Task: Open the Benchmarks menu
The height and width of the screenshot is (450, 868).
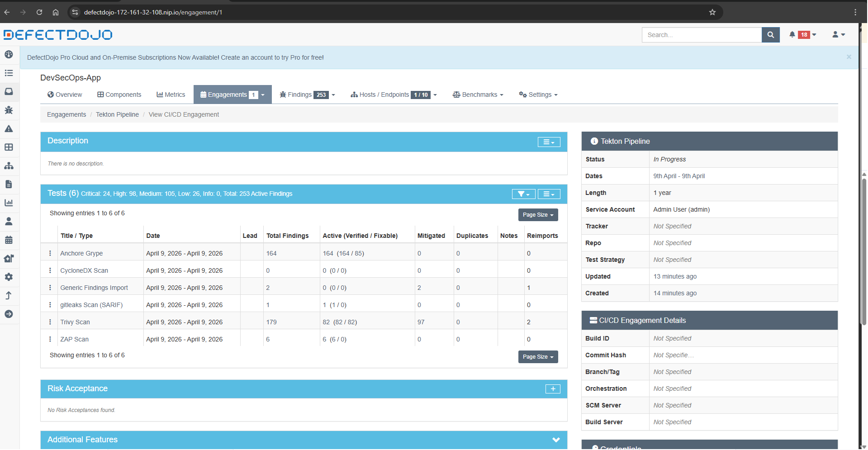Action: 478,95
